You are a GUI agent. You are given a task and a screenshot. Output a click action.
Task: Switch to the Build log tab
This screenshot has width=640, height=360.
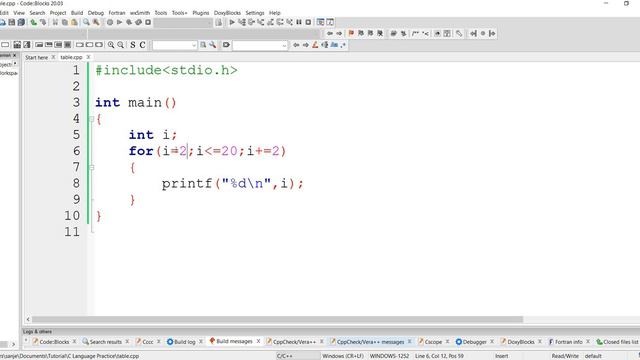click(x=185, y=342)
